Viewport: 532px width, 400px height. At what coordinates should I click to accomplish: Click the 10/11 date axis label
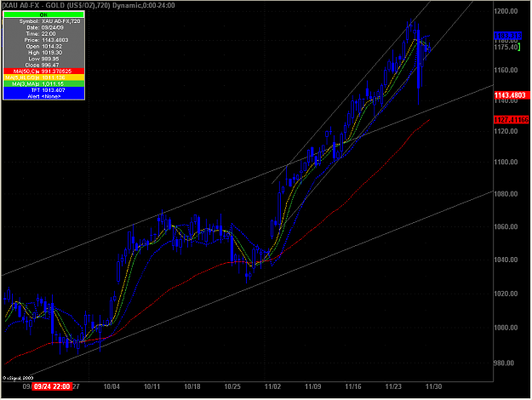pos(152,386)
